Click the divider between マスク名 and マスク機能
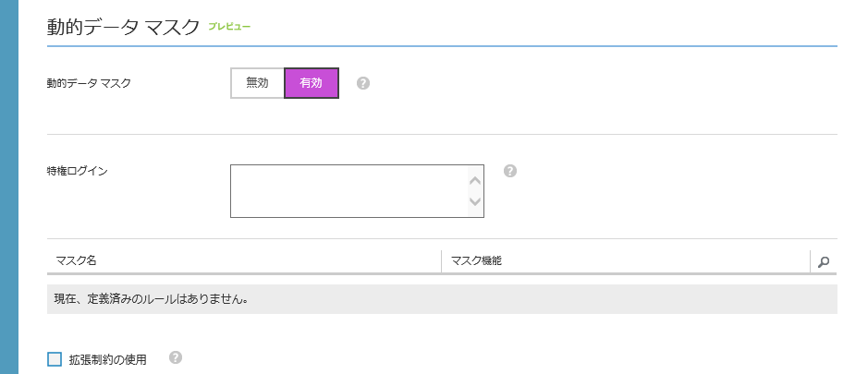The image size is (868, 374). [442, 261]
